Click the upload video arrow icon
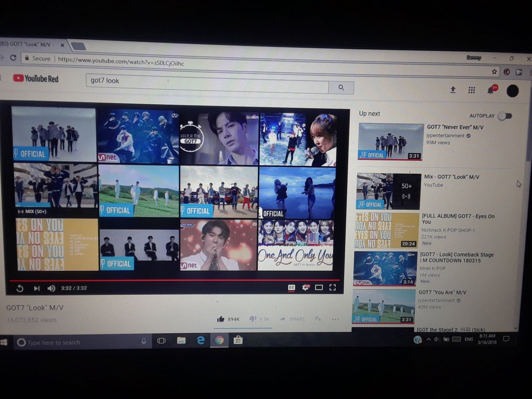 pyautogui.click(x=453, y=90)
